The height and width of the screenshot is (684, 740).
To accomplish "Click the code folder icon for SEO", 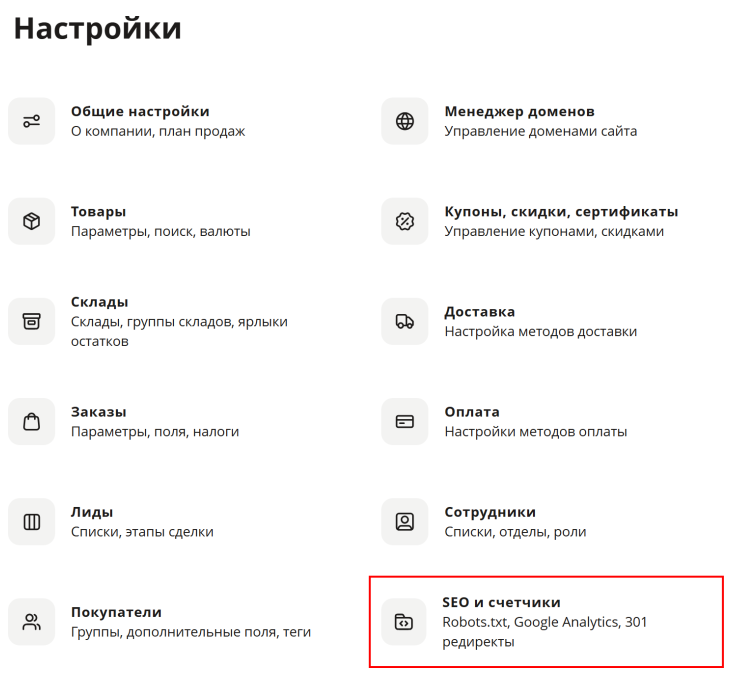I will pos(404,622).
